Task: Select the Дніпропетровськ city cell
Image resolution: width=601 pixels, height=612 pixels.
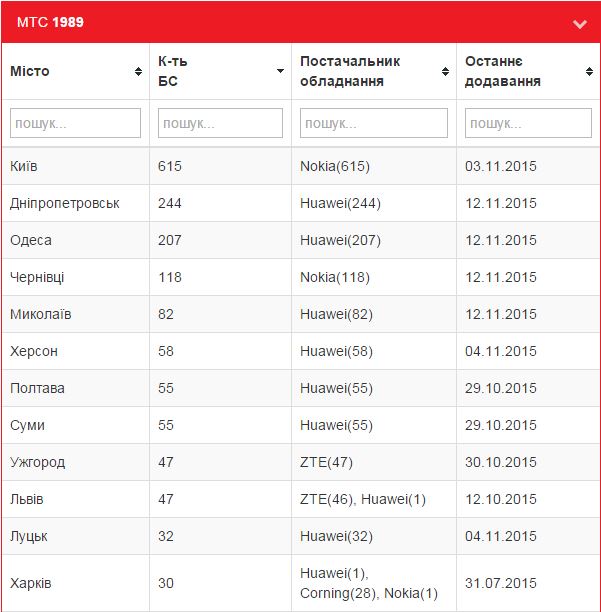Action: [76, 203]
